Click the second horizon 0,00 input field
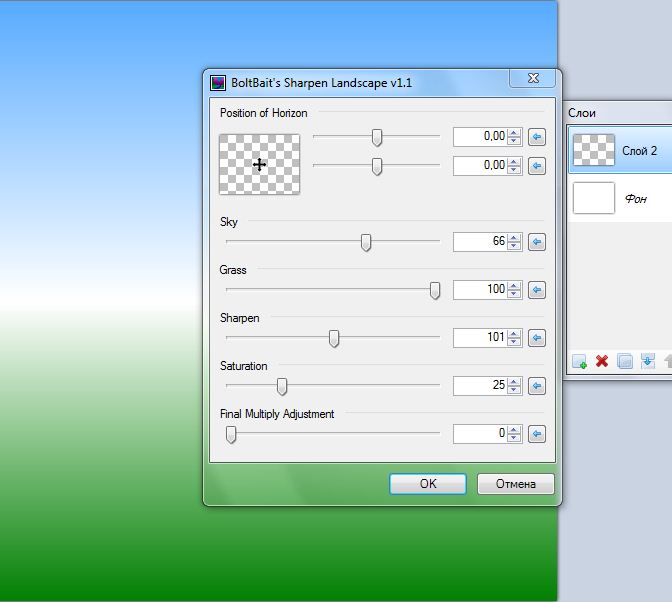Image resolution: width=672 pixels, height=602 pixels. (x=480, y=166)
